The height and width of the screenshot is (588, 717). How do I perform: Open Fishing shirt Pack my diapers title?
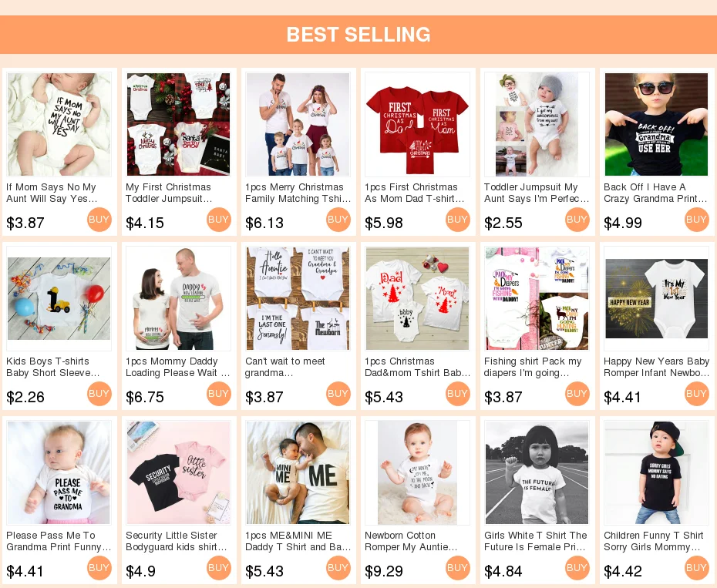533,367
